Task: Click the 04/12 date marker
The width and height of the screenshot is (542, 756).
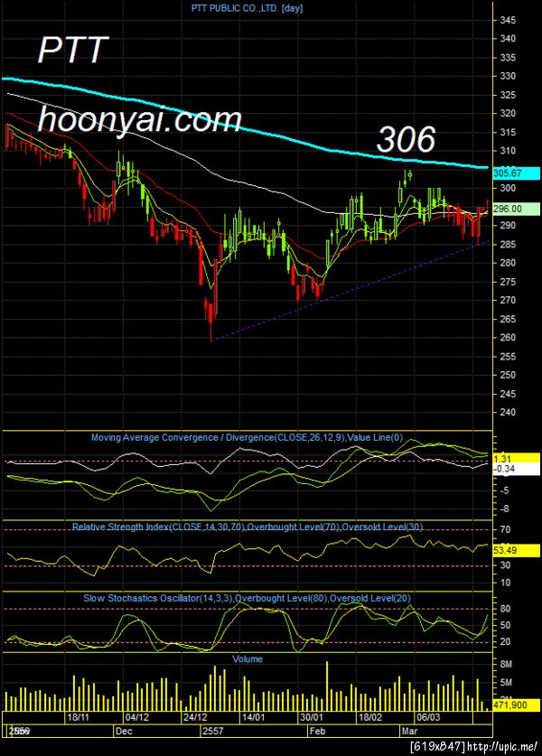Action: pyautogui.click(x=136, y=717)
